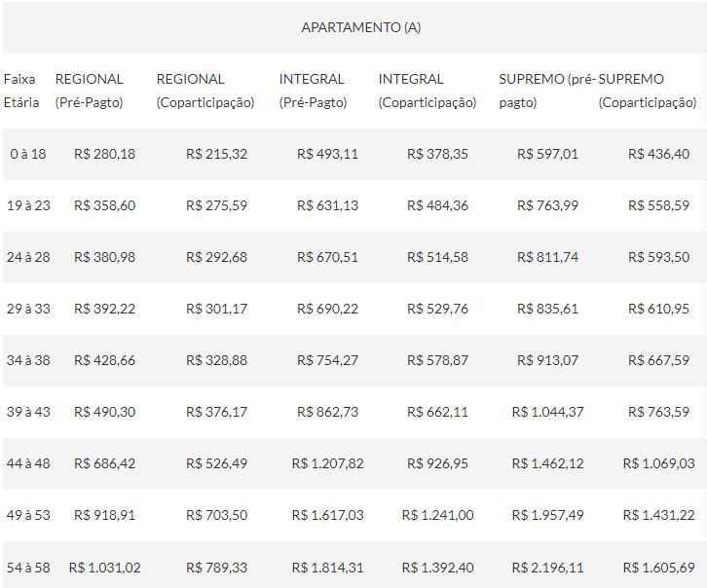Select the R$ 1.207,82 price cell
The height and width of the screenshot is (588, 707).
coord(320,463)
